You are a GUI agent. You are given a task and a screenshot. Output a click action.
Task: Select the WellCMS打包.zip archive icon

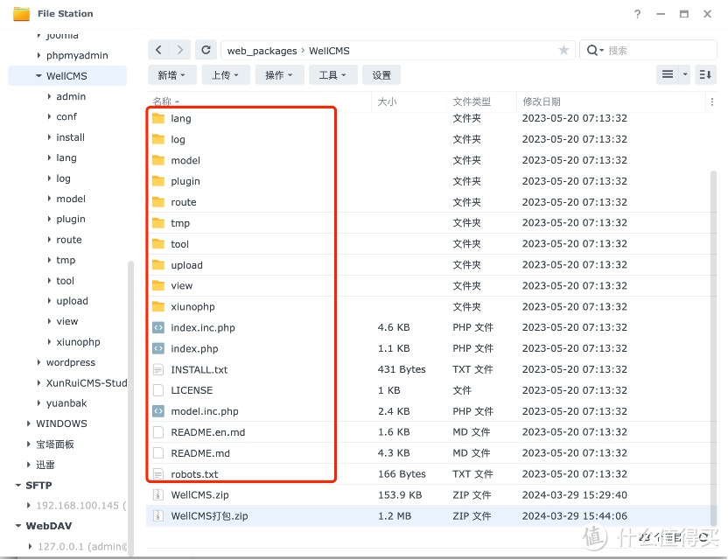pos(158,516)
